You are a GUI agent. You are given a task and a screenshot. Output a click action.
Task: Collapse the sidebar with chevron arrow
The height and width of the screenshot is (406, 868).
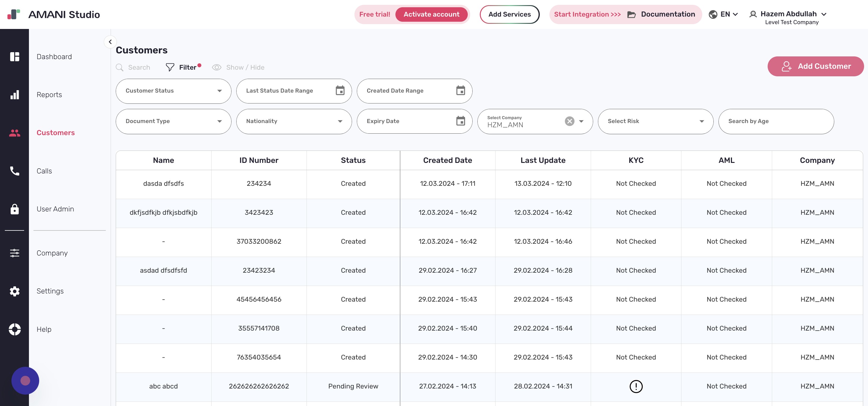pyautogui.click(x=110, y=42)
